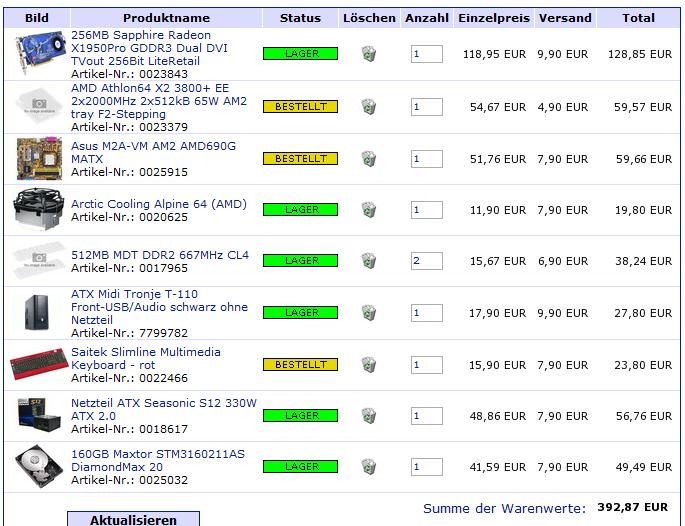685x526 pixels.
Task: Delete the Sapphire Radeon X1950Pro item
Action: 369,54
